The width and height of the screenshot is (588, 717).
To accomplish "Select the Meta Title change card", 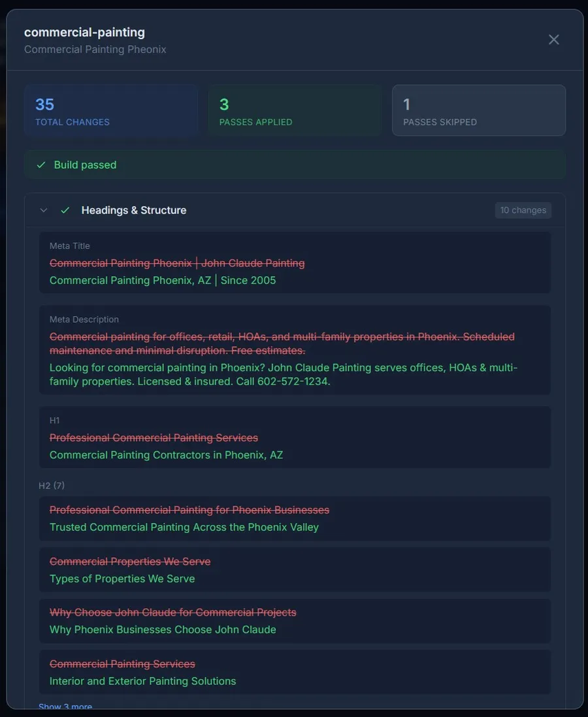I will 295,263.
